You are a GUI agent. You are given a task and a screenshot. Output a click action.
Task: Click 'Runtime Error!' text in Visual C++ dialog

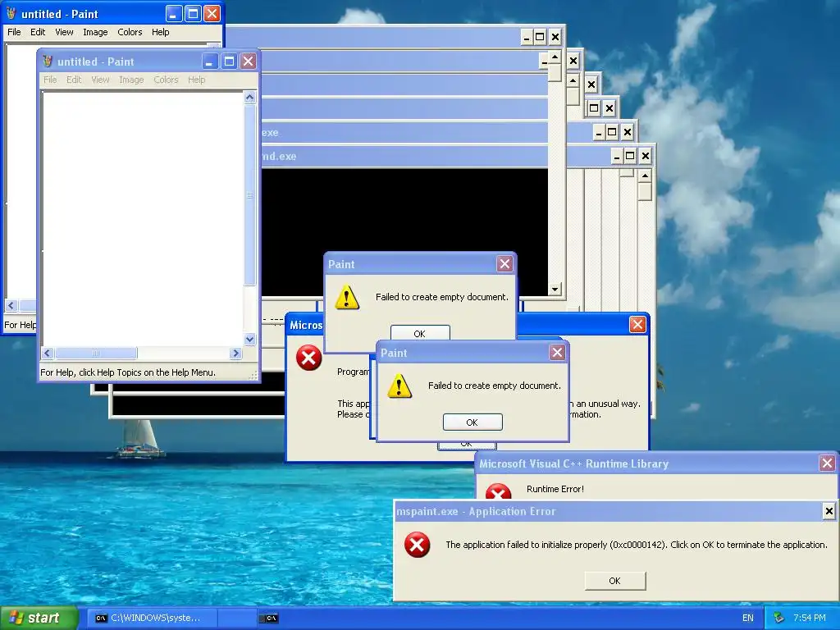coord(555,489)
